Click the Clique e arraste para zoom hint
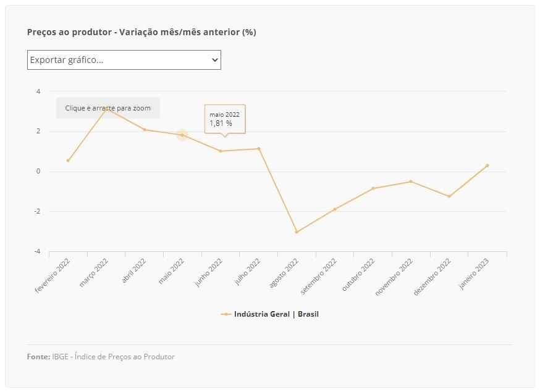 tap(108, 108)
